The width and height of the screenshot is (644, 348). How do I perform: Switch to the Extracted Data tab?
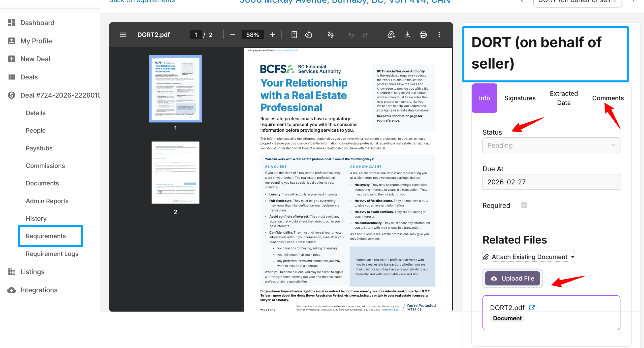click(x=564, y=98)
